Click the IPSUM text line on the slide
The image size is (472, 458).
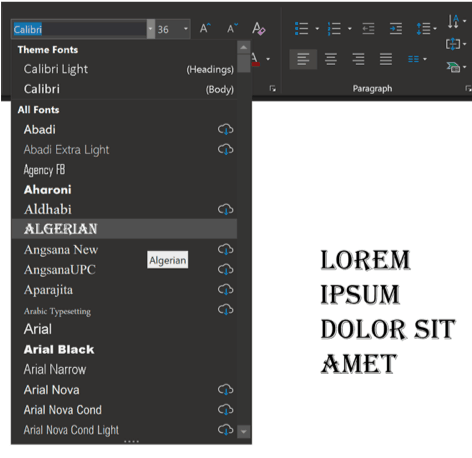pyautogui.click(x=360, y=295)
